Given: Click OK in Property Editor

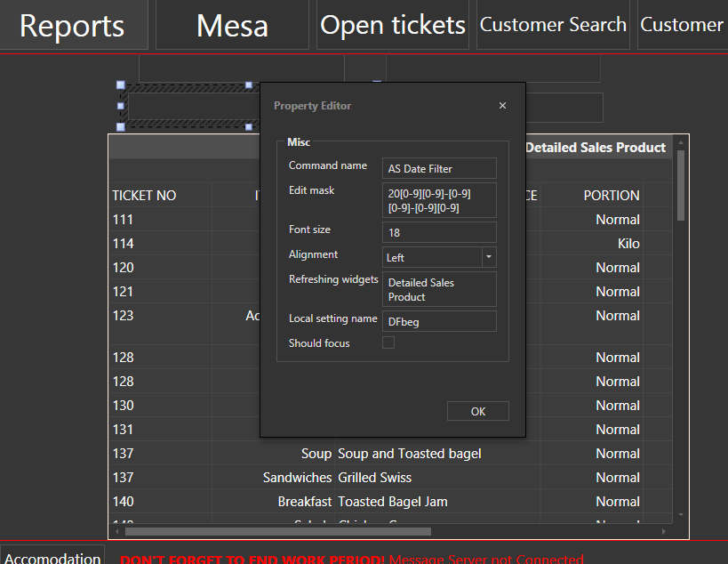Looking at the screenshot, I should [477, 411].
